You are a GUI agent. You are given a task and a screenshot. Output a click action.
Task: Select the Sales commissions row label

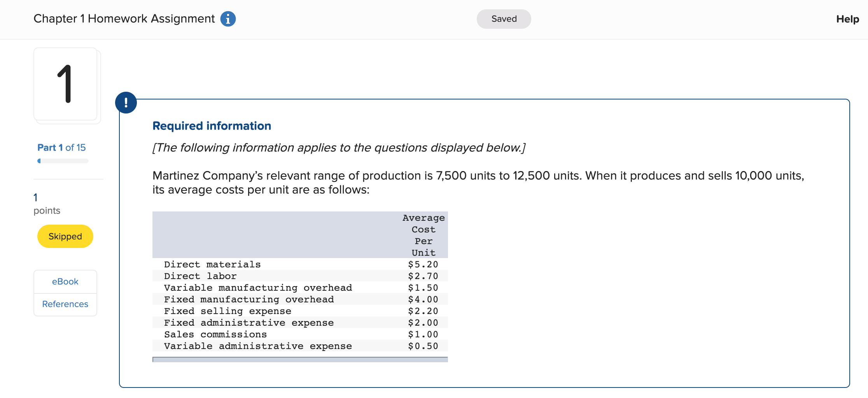215,334
